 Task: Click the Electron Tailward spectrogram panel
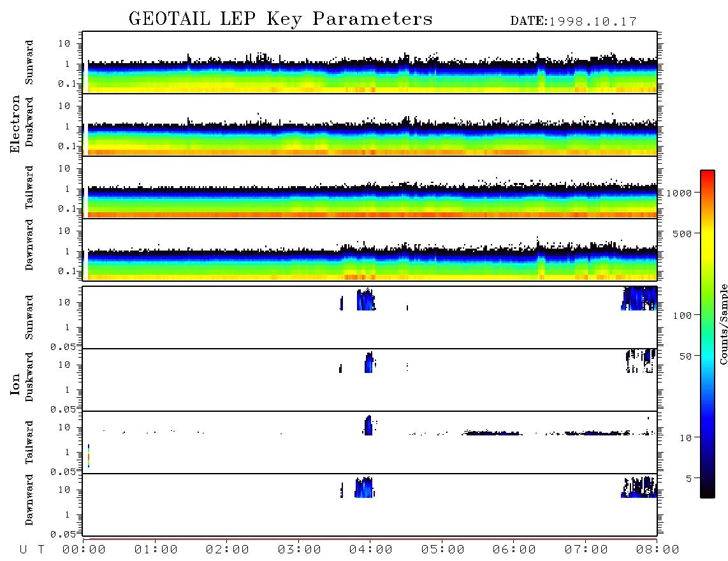click(370, 187)
